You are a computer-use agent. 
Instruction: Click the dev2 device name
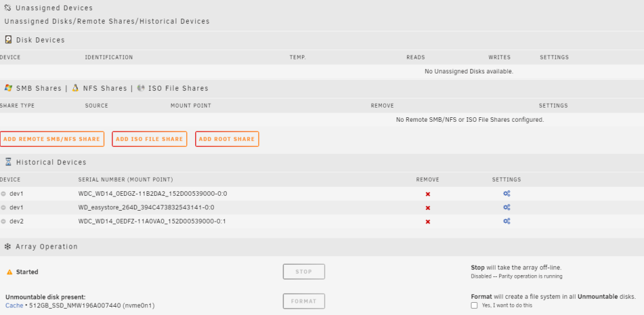[x=17, y=222]
